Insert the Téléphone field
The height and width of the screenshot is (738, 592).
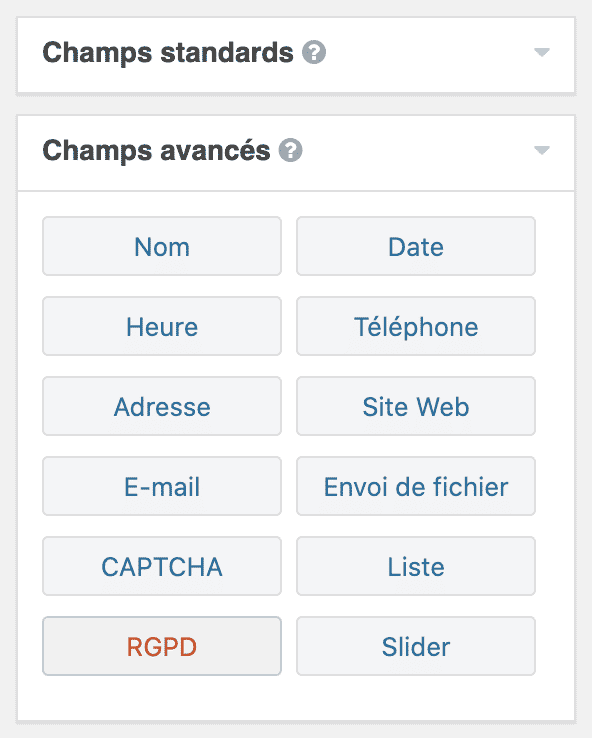point(416,326)
